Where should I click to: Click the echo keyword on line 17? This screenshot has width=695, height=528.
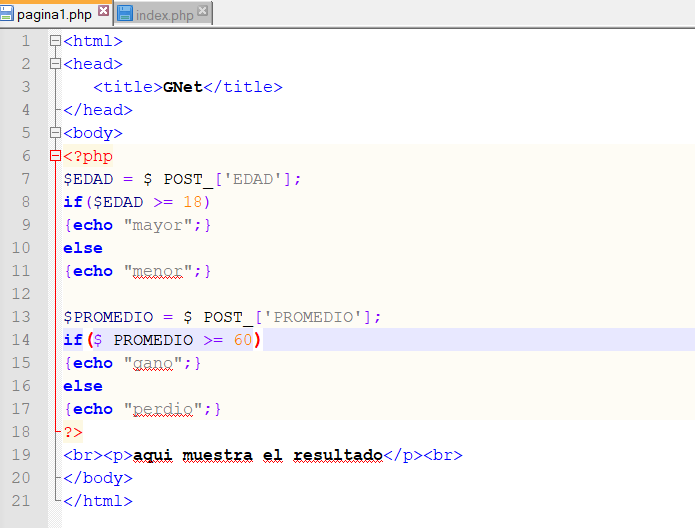(x=93, y=409)
